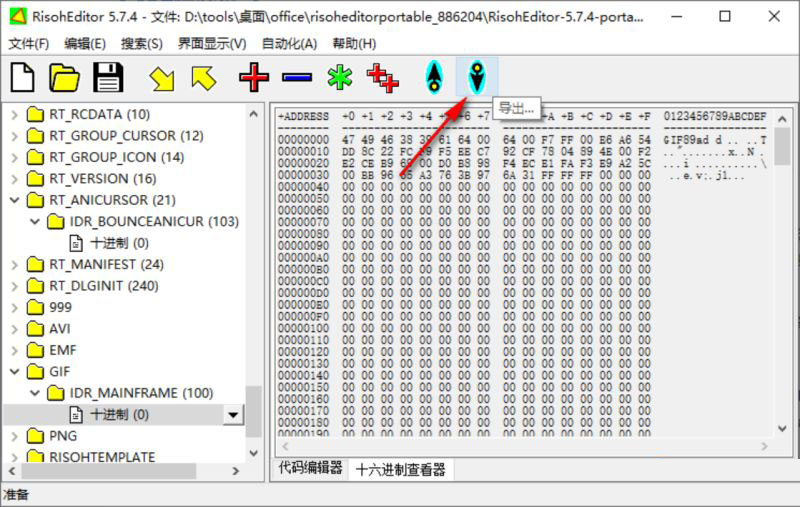Select the PNG folder tree item
The image size is (800, 507).
63,436
